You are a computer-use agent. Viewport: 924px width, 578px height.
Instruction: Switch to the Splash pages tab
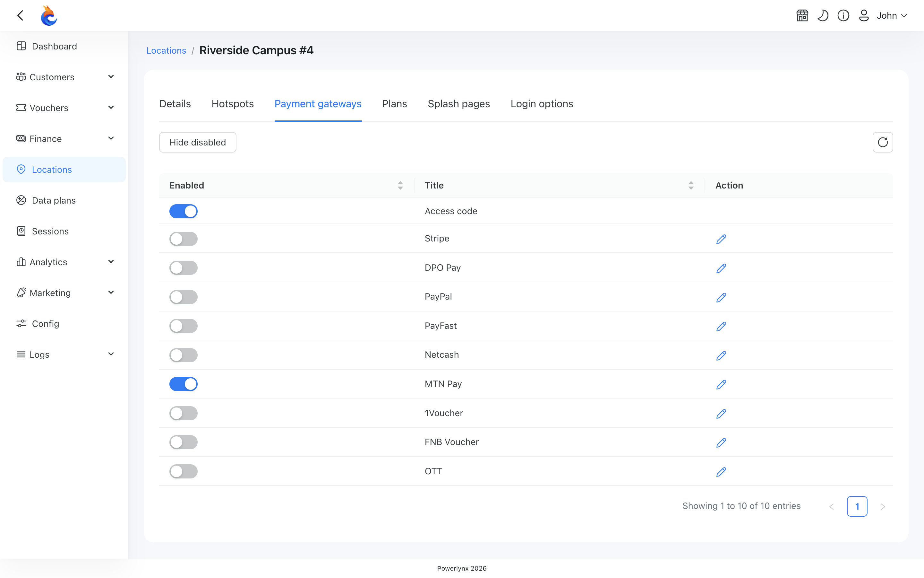point(458,104)
